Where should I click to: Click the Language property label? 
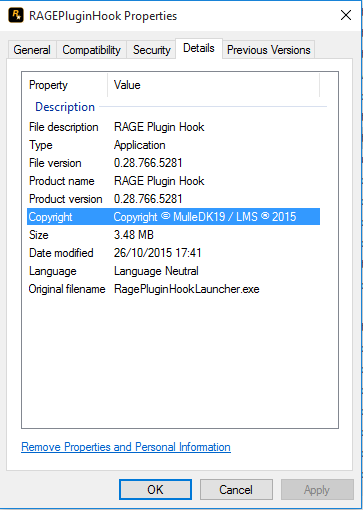(53, 271)
